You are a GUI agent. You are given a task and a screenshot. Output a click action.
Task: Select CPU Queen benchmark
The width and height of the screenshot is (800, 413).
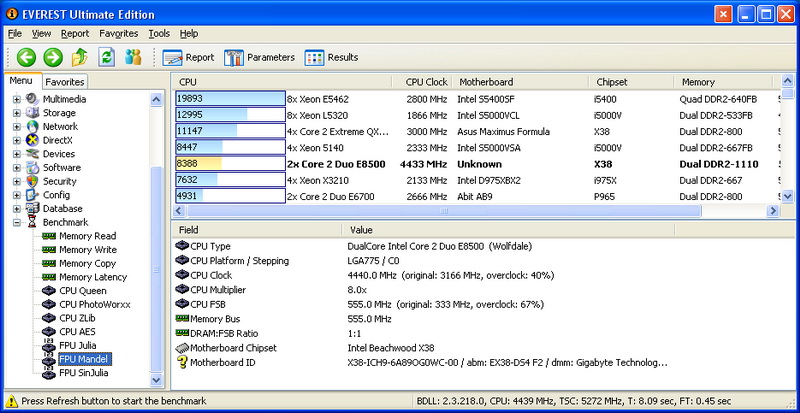click(x=83, y=291)
